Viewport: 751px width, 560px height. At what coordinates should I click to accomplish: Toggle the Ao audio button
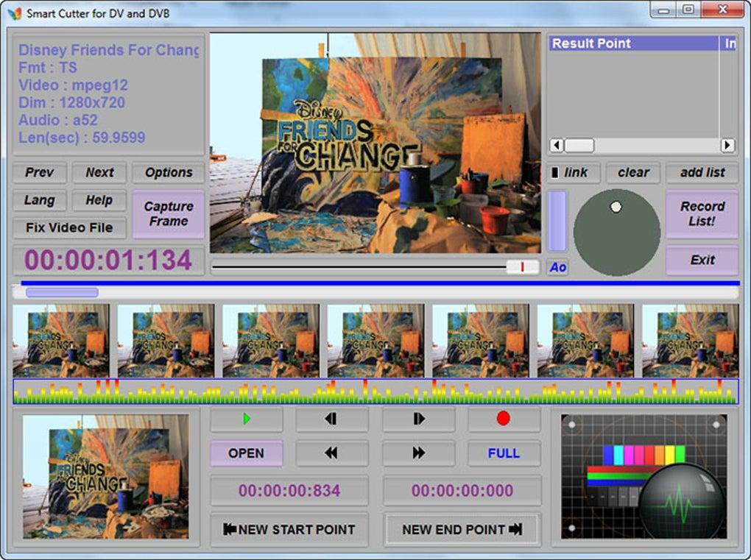pos(558,267)
